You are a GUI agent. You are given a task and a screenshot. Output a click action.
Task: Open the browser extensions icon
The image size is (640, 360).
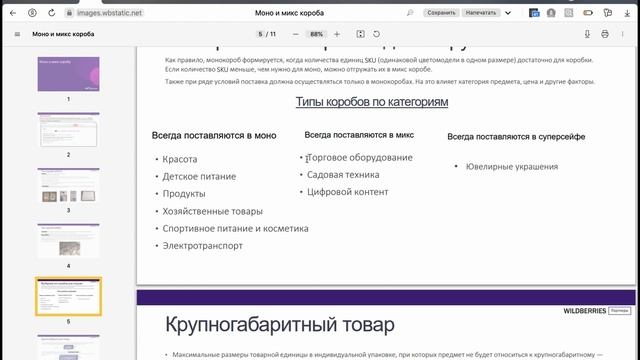(608, 13)
